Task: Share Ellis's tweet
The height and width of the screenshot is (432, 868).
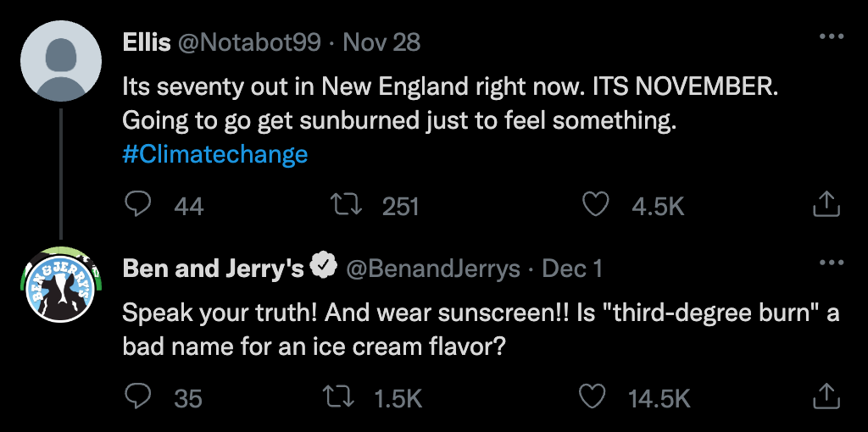Action: pos(826,204)
